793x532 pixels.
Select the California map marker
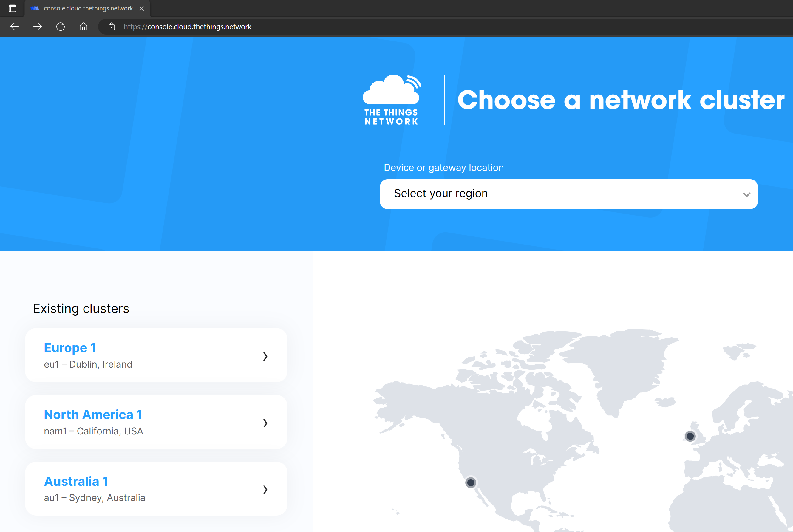471,482
